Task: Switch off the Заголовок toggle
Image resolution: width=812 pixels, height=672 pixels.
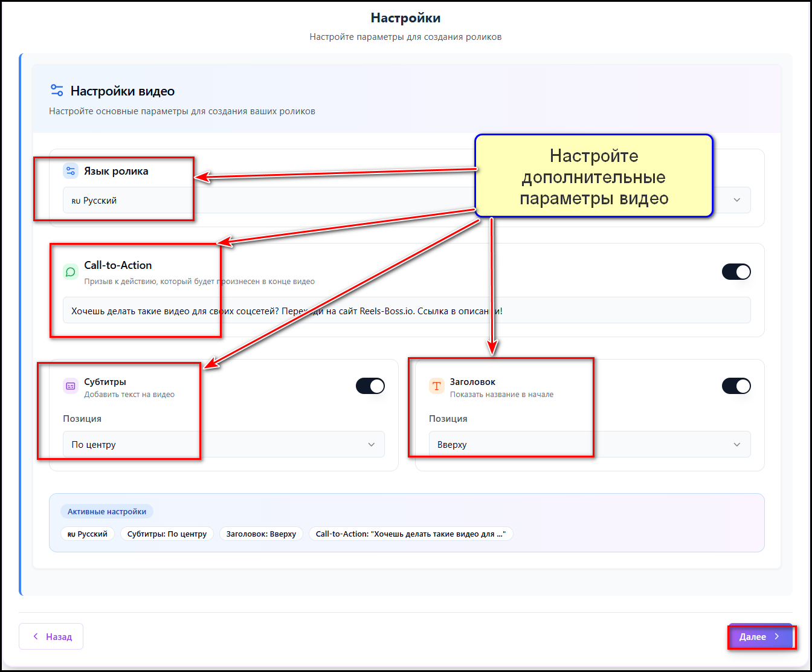Action: coord(736,386)
